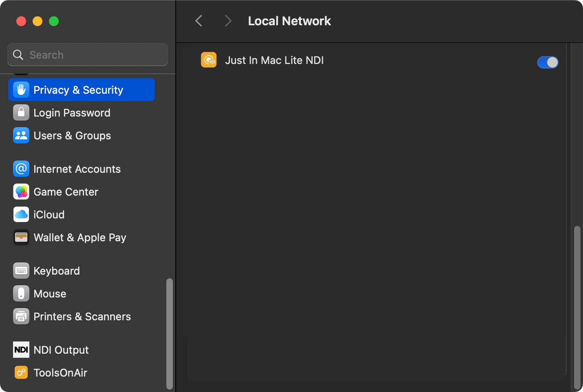Click the Privacy & Security hand icon
The image size is (583, 392).
point(21,90)
